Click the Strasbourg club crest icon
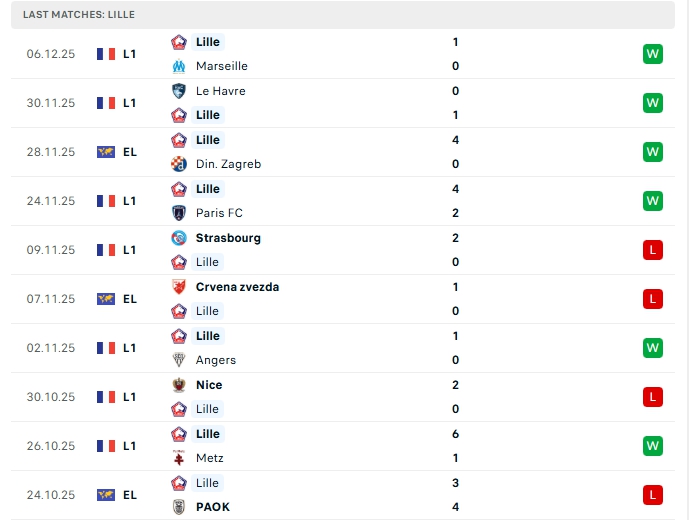 coord(179,238)
